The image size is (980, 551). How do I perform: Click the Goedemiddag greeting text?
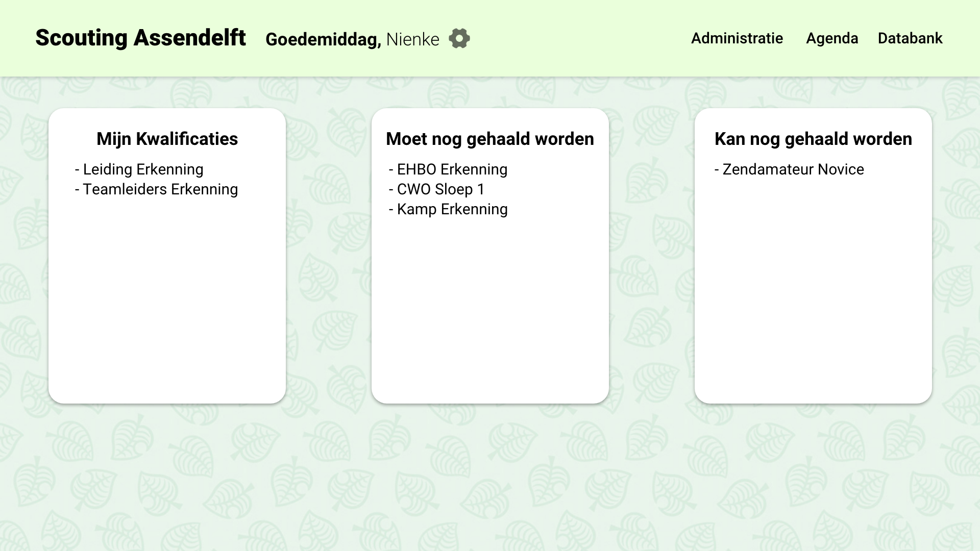point(323,39)
